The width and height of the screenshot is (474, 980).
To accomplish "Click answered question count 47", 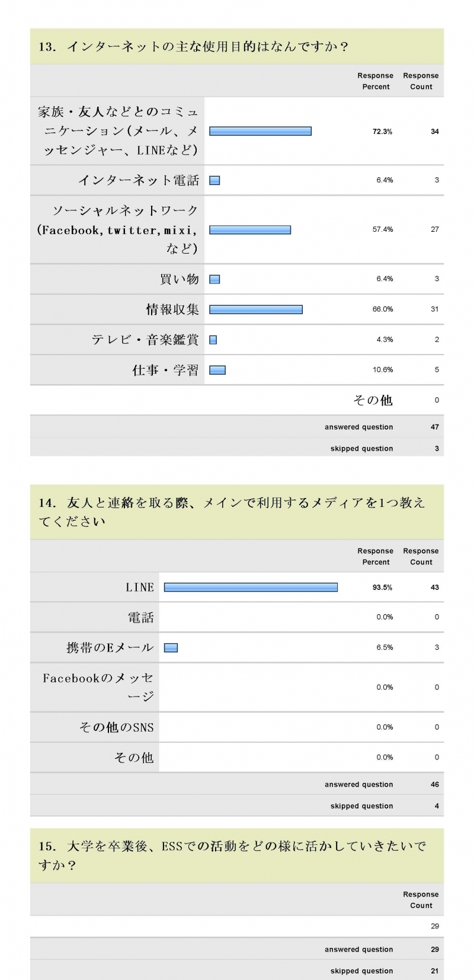I will pyautogui.click(x=435, y=427).
